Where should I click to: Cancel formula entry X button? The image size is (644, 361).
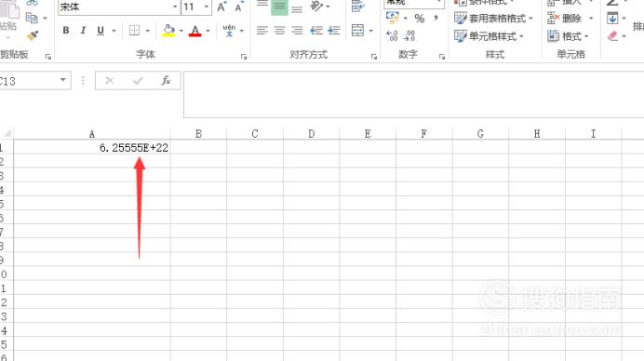109,81
